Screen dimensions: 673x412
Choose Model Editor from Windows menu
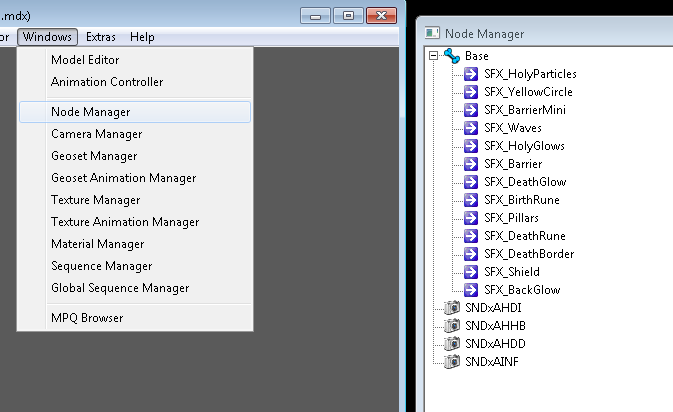135,60
